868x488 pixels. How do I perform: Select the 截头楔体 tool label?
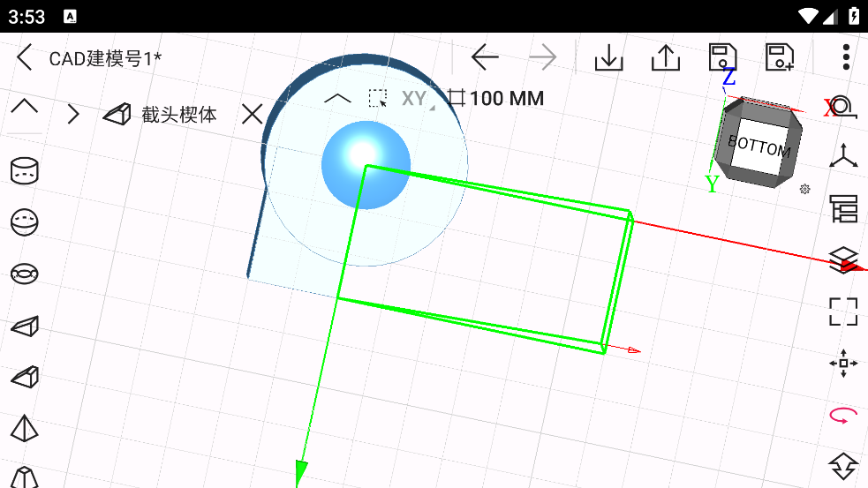point(178,115)
